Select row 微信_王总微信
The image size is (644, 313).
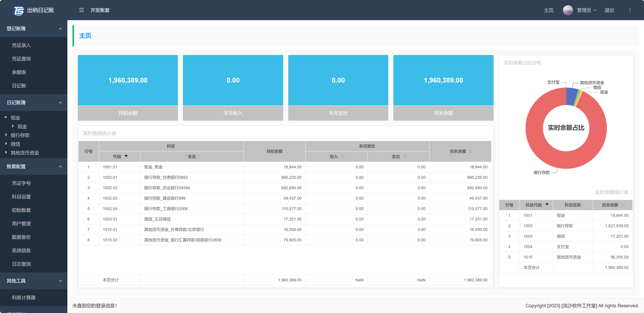pyautogui.click(x=285, y=219)
